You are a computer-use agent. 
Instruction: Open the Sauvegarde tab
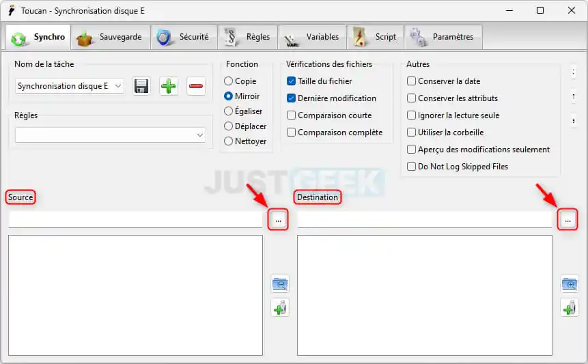click(x=110, y=37)
